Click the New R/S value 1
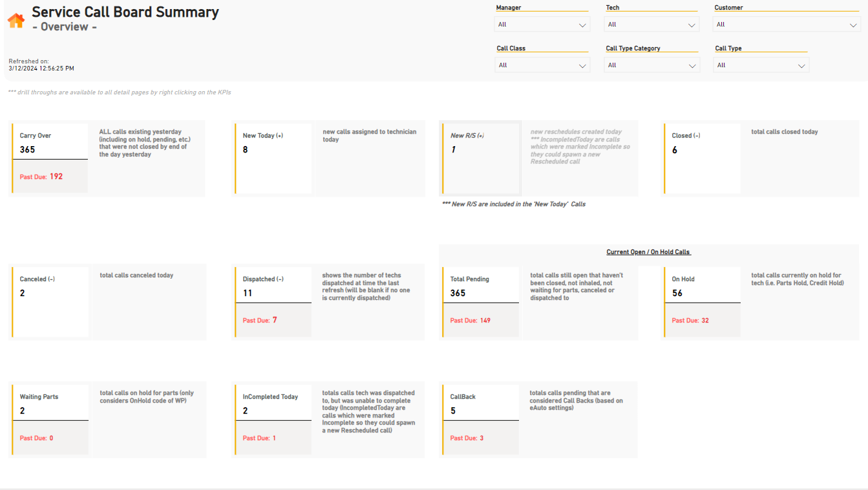This screenshot has height=490, width=868. pyautogui.click(x=453, y=149)
